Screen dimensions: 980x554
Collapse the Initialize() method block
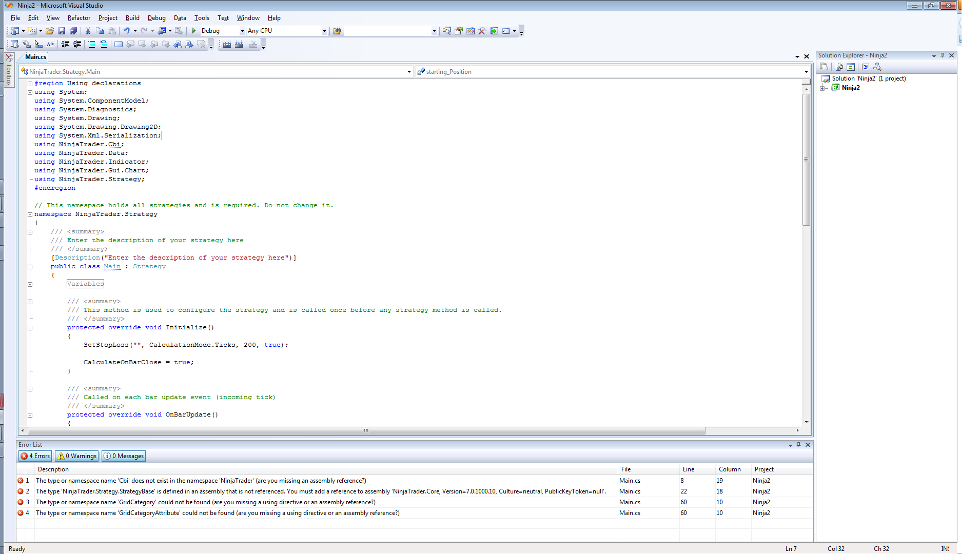tap(30, 328)
